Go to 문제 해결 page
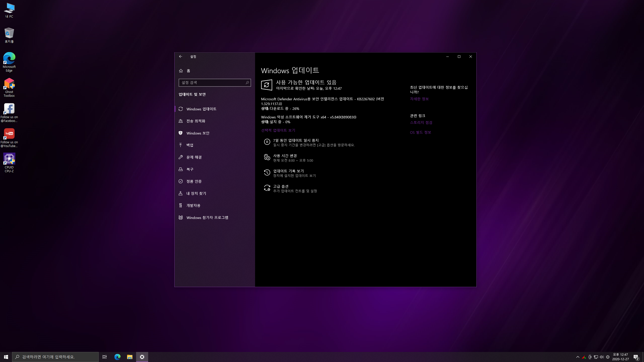644x362 pixels. pyautogui.click(x=194, y=157)
